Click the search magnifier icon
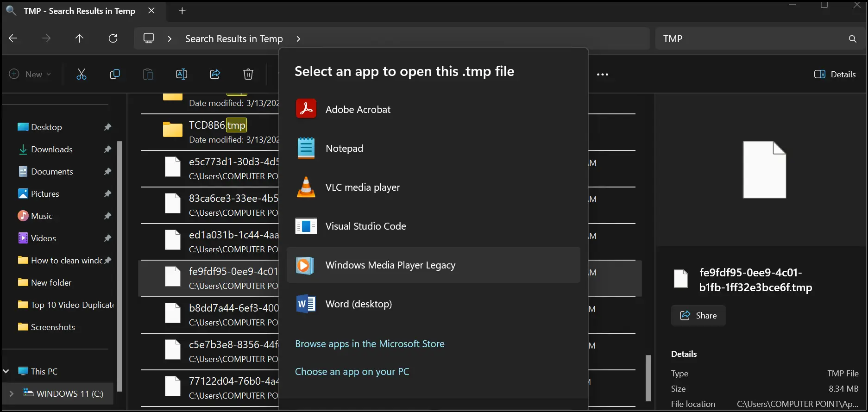868x412 pixels. tap(853, 39)
